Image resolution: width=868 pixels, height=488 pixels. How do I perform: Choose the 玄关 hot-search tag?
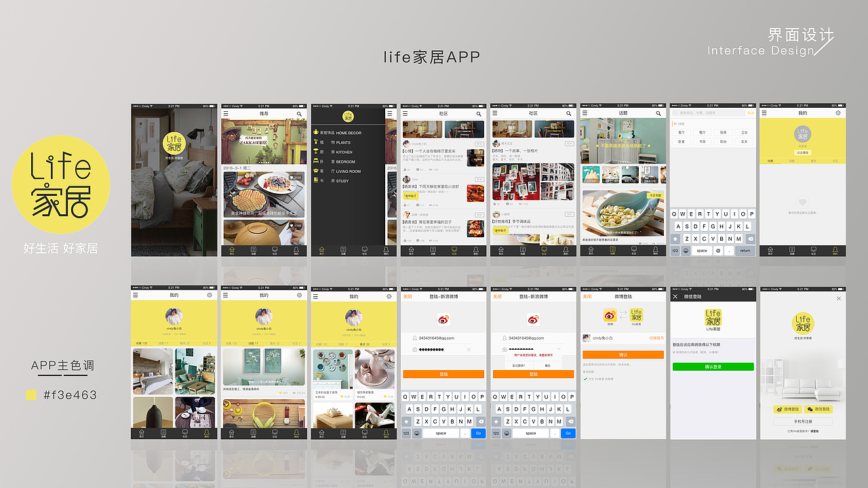click(745, 142)
